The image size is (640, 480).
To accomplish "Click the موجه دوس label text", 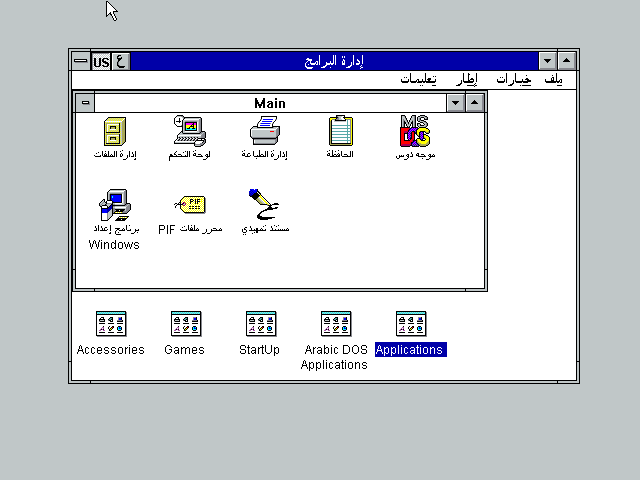I will pyautogui.click(x=416, y=155).
